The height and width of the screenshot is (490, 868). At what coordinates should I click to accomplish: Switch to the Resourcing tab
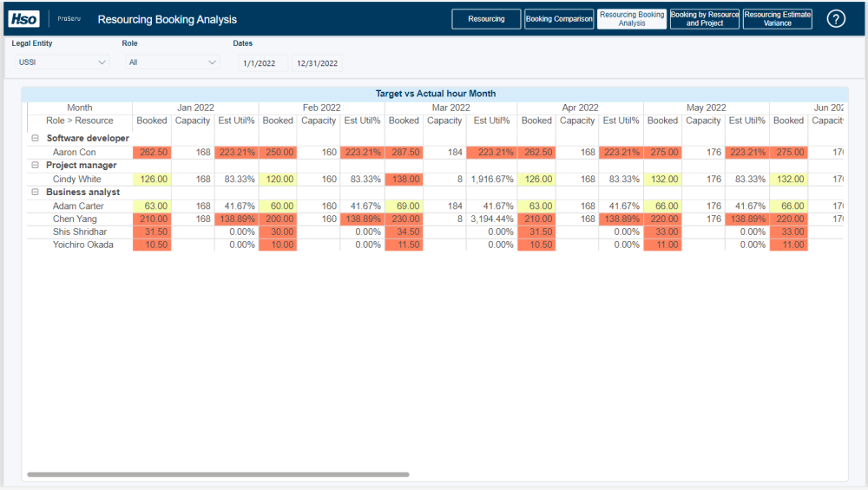click(486, 19)
